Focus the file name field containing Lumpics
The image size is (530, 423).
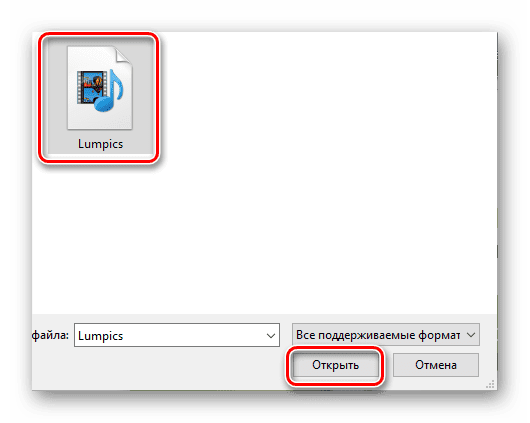tap(177, 335)
